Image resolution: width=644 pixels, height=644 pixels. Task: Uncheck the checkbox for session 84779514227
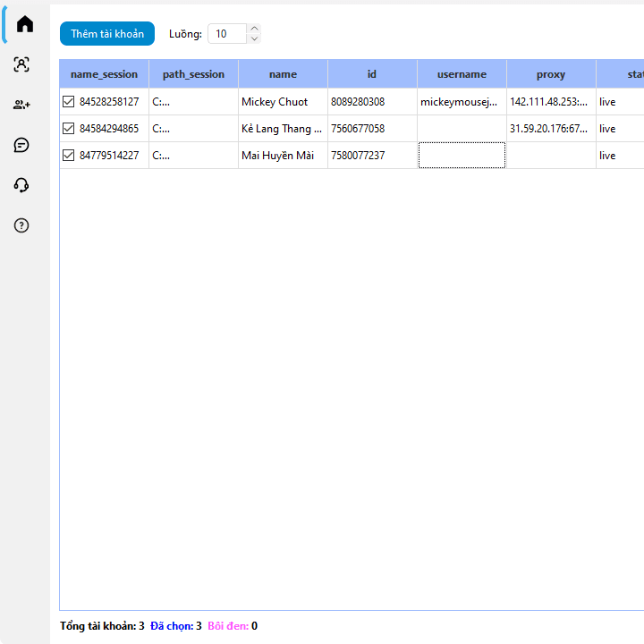(x=69, y=156)
